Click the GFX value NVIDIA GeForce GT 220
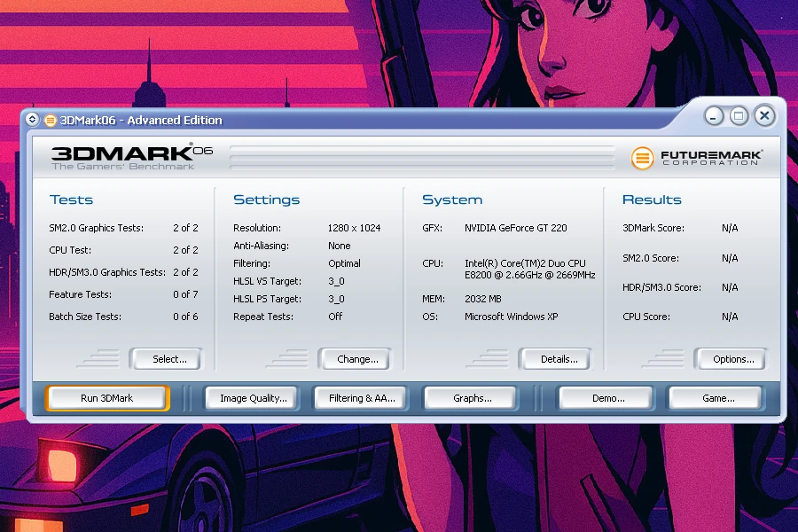The height and width of the screenshot is (532, 798). (x=515, y=228)
